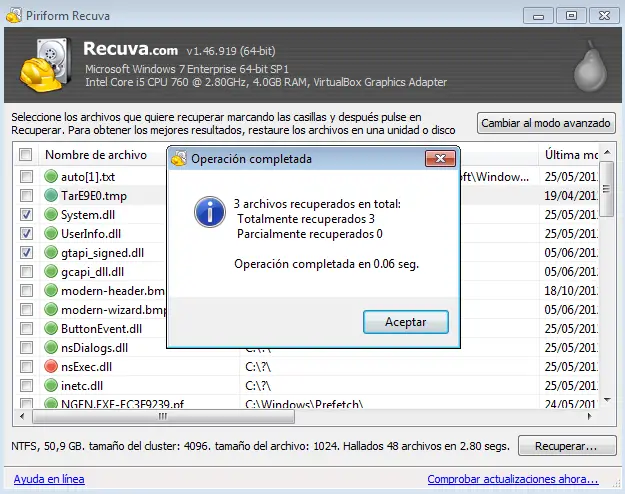Click the horizontal scrollbar left arrow
This screenshot has height=494, width=625.
(22, 417)
